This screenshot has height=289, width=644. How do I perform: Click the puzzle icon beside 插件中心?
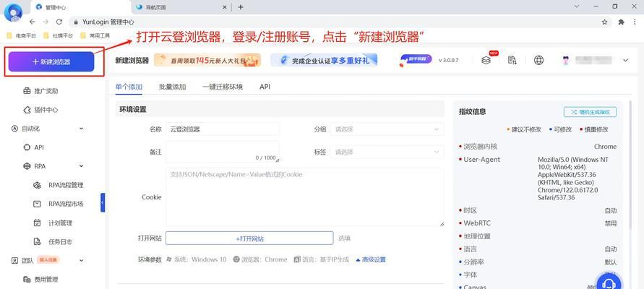(27, 110)
